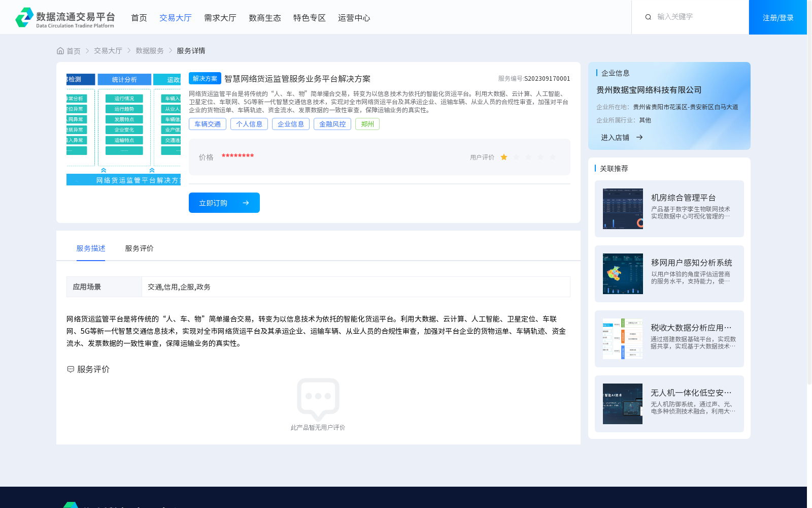The width and height of the screenshot is (812, 508).
Task: Open the 首页 navigation menu
Action: [139, 18]
